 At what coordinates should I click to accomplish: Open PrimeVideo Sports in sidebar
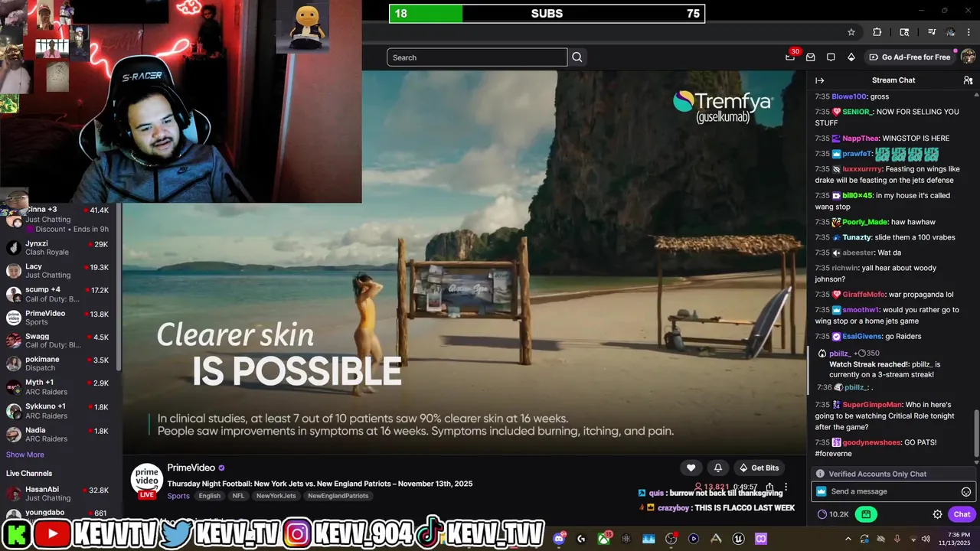[x=58, y=318]
